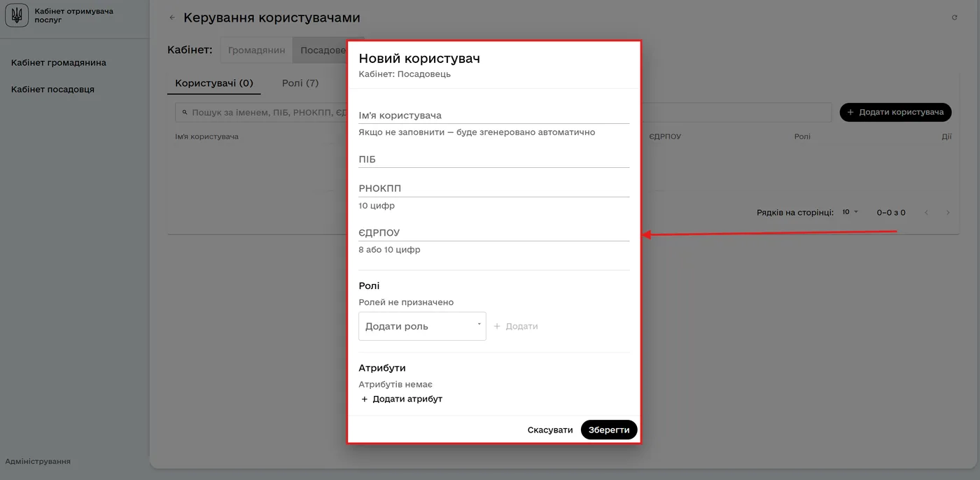Open Кабінет громадянина in sidebar
This screenshot has height=480, width=980.
pos(59,63)
